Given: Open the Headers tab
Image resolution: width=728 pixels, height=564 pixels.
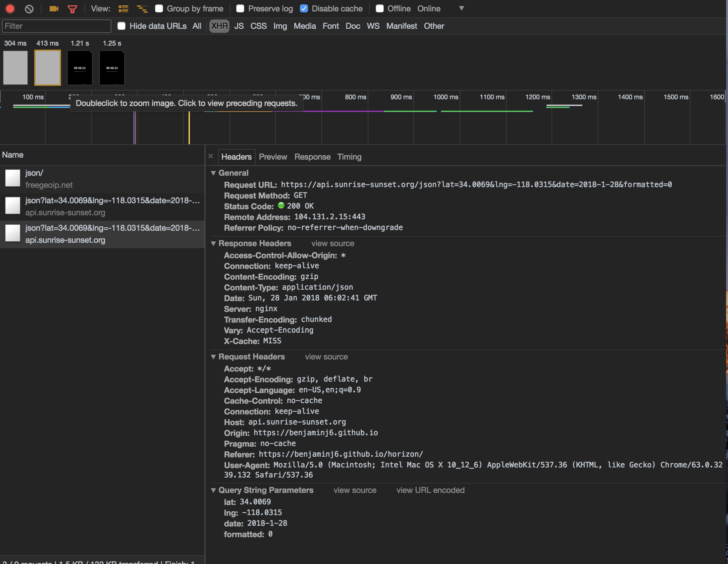Looking at the screenshot, I should [237, 157].
